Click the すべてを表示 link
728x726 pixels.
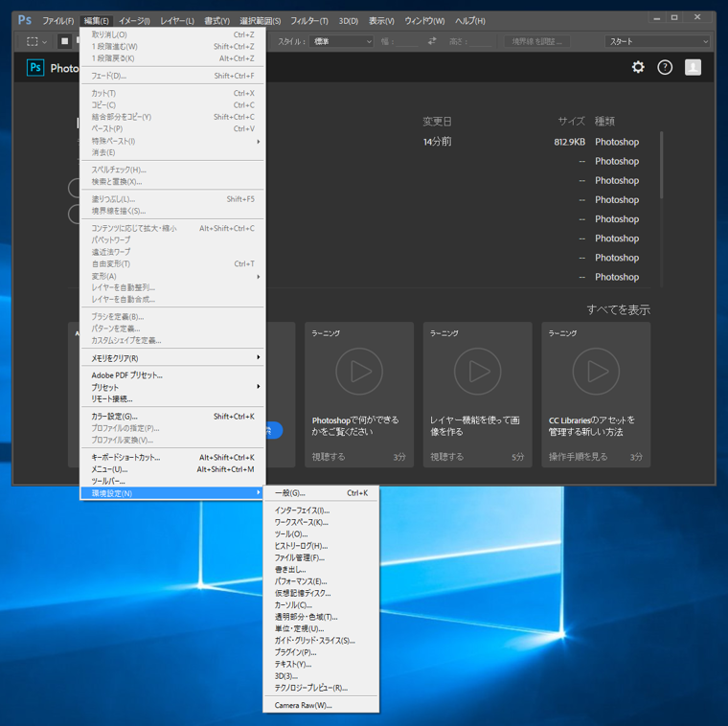618,309
